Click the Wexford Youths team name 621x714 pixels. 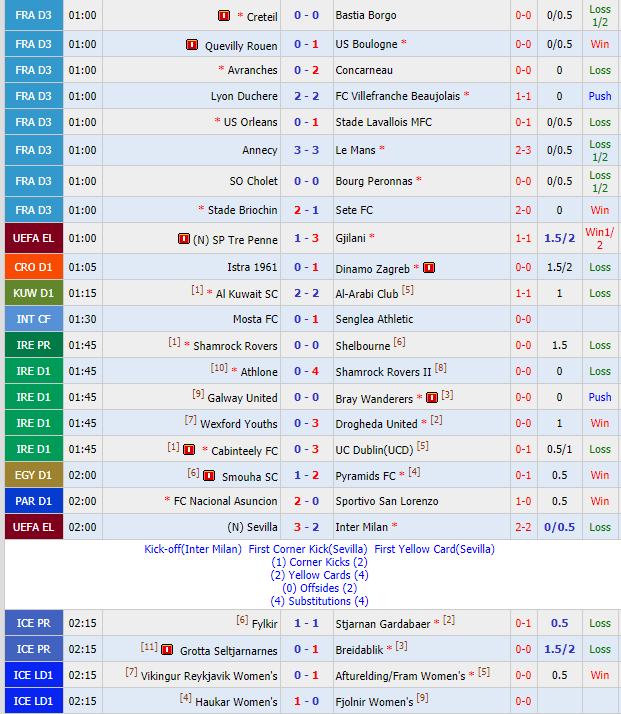click(239, 424)
